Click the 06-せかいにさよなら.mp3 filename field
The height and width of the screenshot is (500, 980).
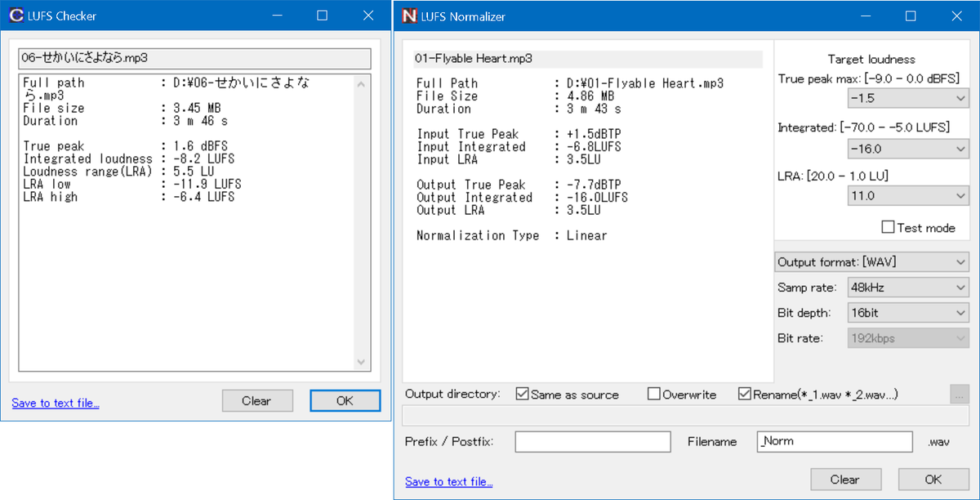click(194, 58)
